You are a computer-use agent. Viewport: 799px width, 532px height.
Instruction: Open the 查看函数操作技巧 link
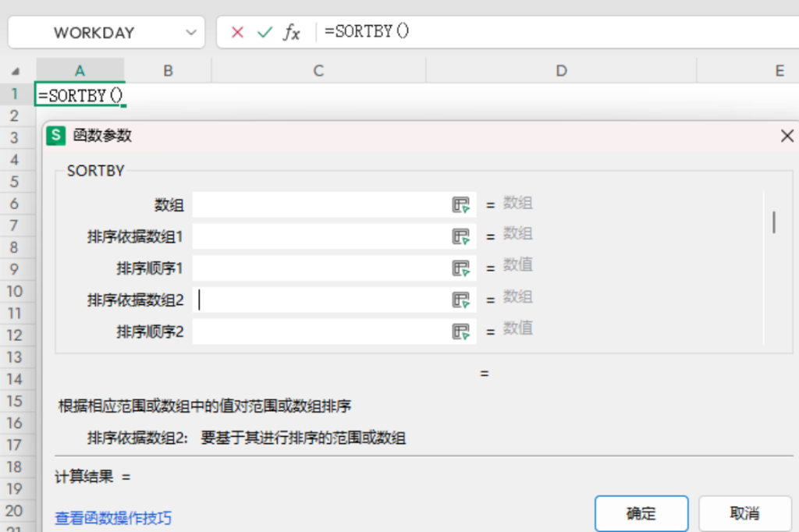click(x=113, y=518)
